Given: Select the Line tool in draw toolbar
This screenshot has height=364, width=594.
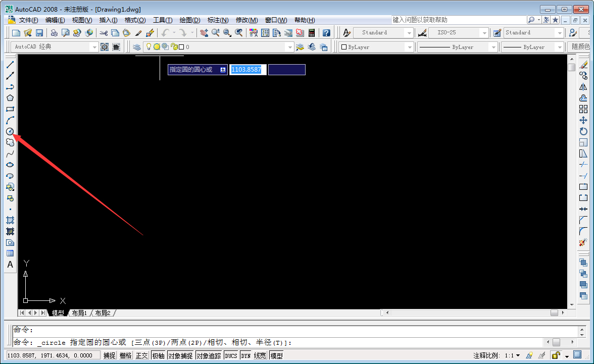Looking at the screenshot, I should [10, 65].
